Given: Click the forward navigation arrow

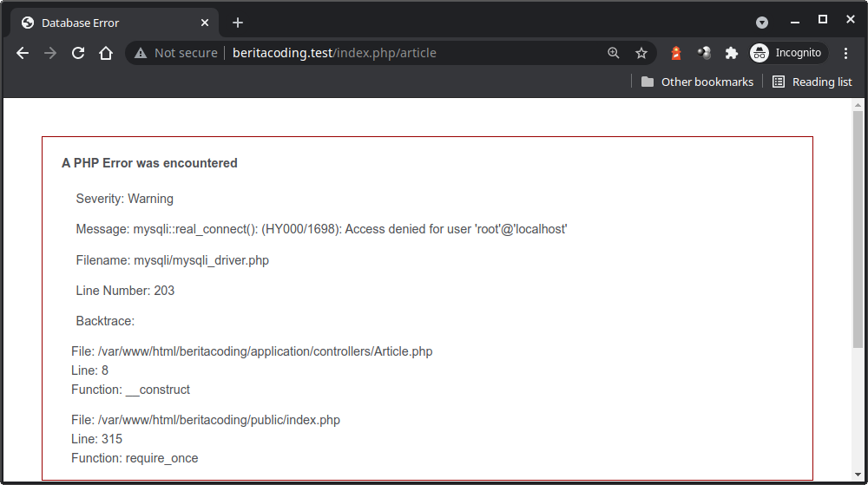Looking at the screenshot, I should point(50,53).
